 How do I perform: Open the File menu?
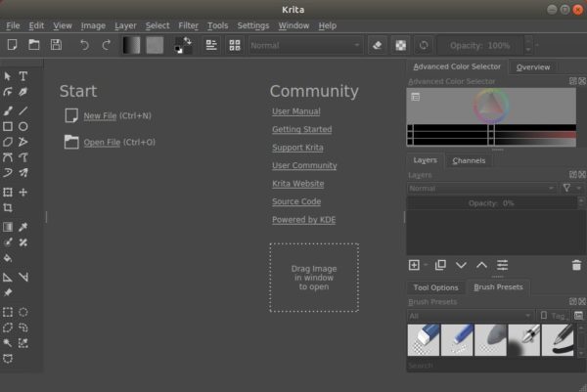click(13, 25)
